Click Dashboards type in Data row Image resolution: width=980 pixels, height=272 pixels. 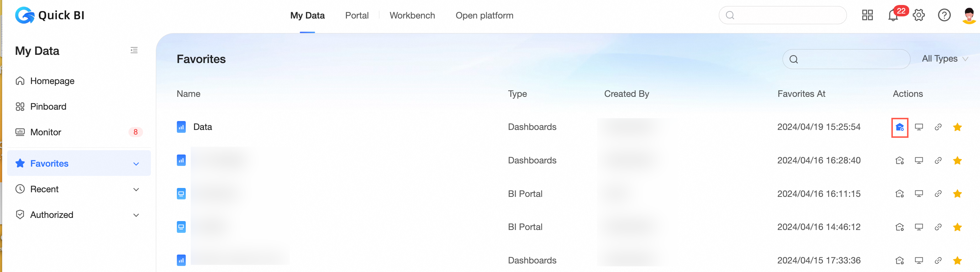point(532,127)
